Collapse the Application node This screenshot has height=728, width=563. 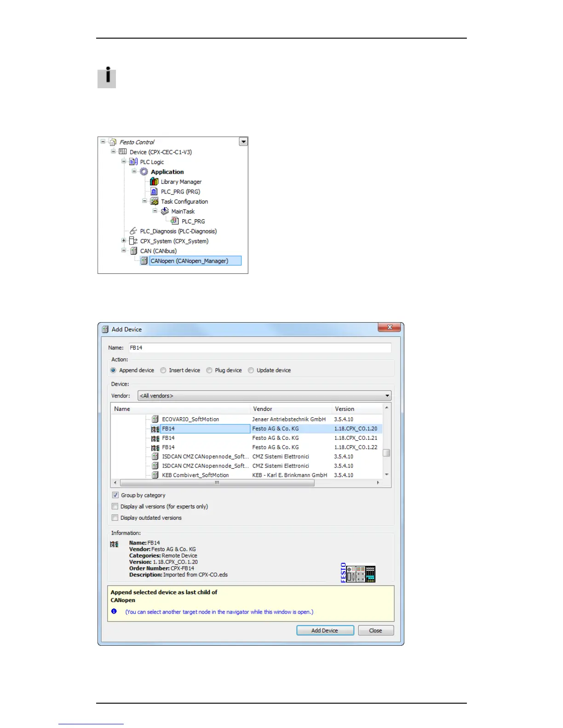134,171
